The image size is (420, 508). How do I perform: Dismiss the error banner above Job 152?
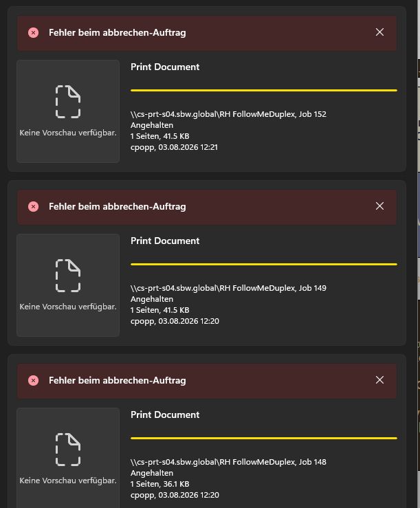(x=379, y=32)
